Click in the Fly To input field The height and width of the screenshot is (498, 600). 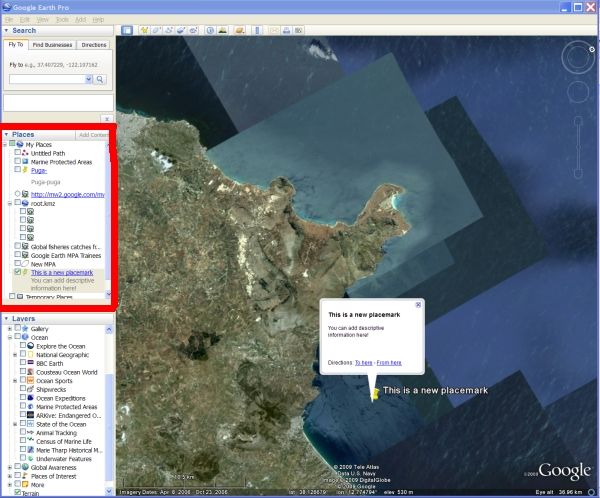coord(47,79)
